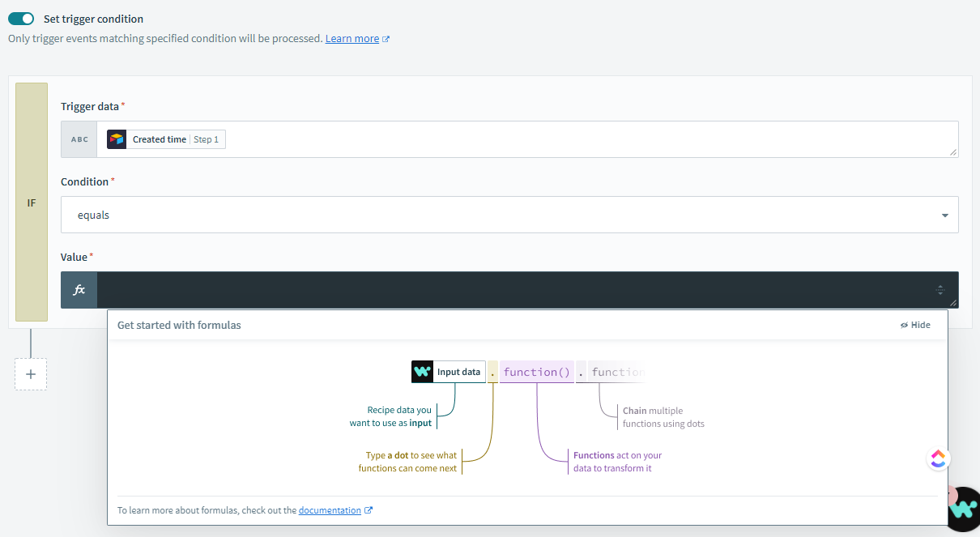Click the external-link icon beside documentation
Viewport: 980px width, 537px height.
(x=369, y=509)
